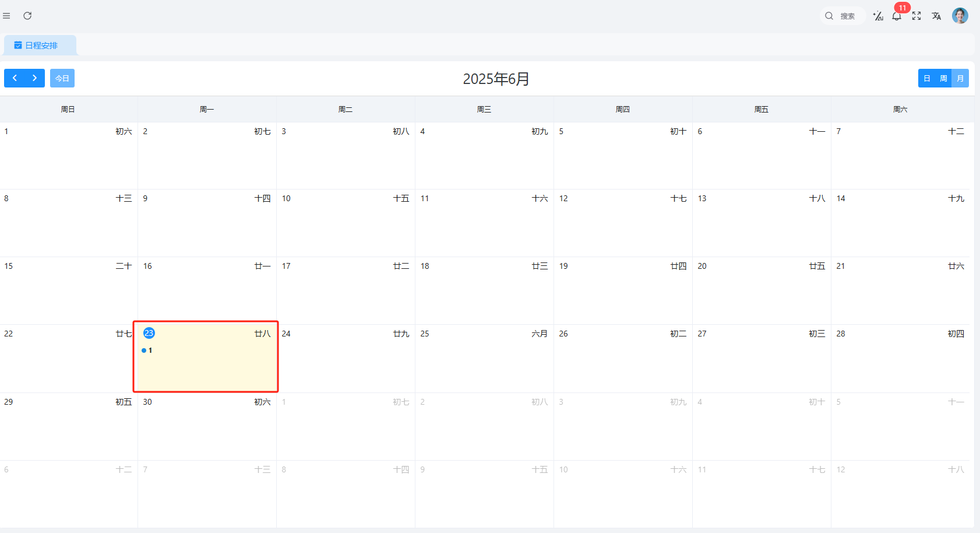The image size is (980, 533).
Task: Click the 初五 lunar label
Action: (124, 402)
